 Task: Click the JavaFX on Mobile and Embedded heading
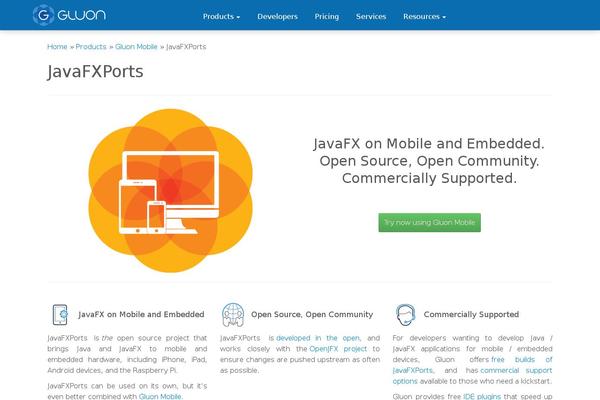141,314
